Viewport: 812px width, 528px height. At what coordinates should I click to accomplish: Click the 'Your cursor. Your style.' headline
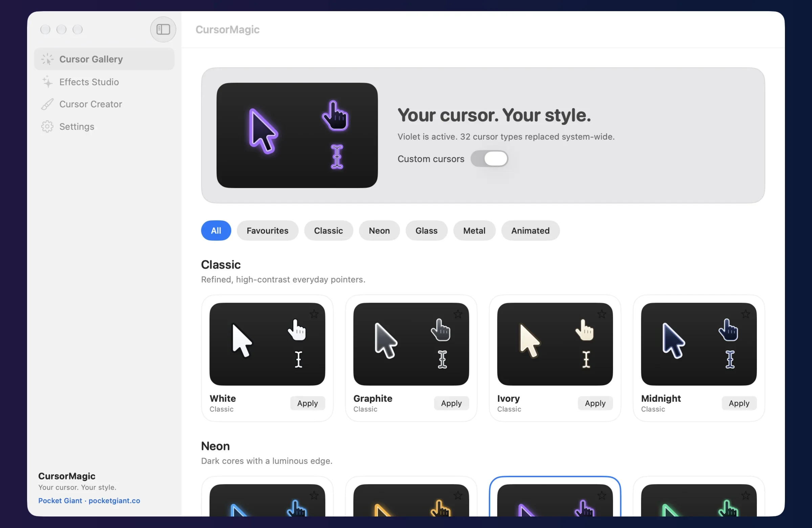click(494, 115)
